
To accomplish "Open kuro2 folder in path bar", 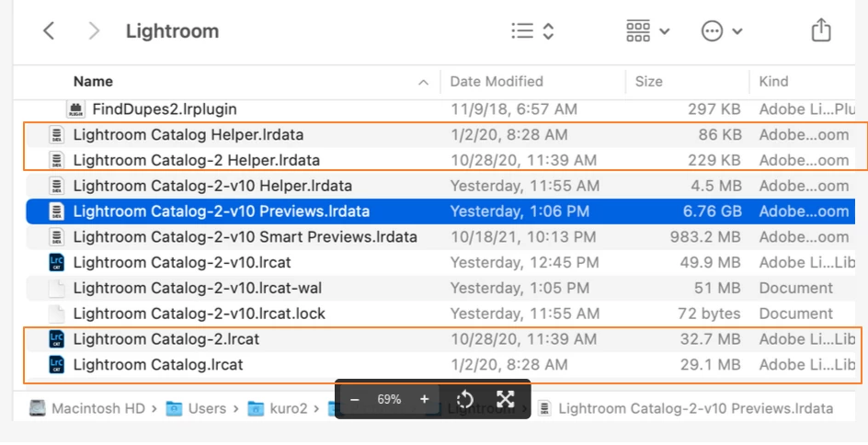I will click(289, 408).
